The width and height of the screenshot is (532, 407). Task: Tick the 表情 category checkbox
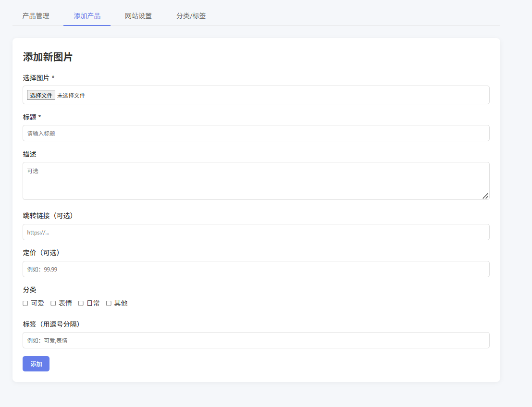(53, 303)
